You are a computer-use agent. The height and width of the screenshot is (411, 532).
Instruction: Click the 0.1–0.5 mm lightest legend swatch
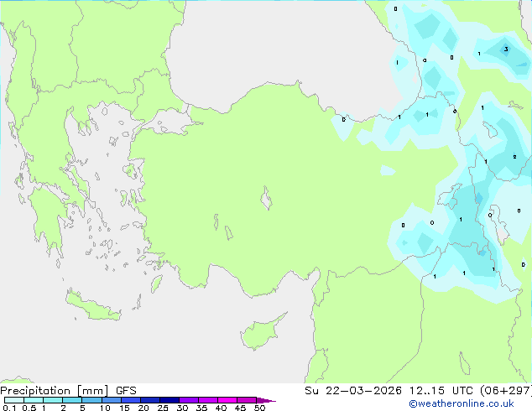click(14, 400)
